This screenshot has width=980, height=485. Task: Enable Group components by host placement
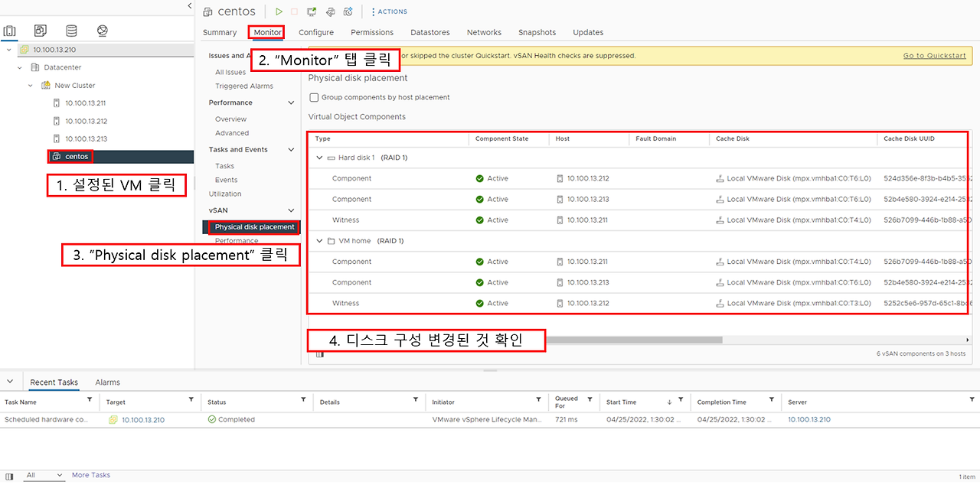pyautogui.click(x=314, y=97)
